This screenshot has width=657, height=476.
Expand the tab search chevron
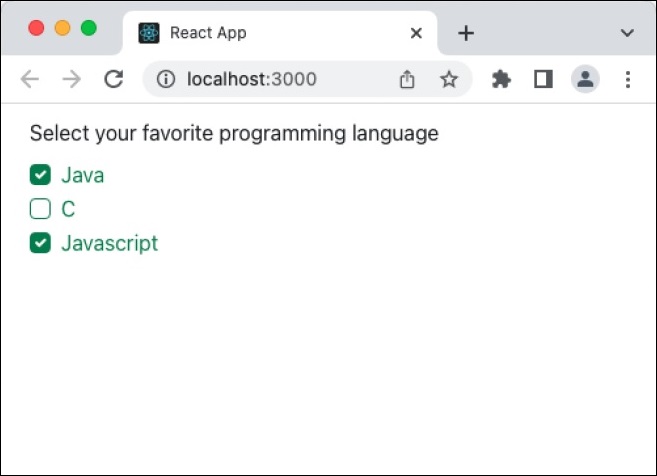pyautogui.click(x=627, y=33)
